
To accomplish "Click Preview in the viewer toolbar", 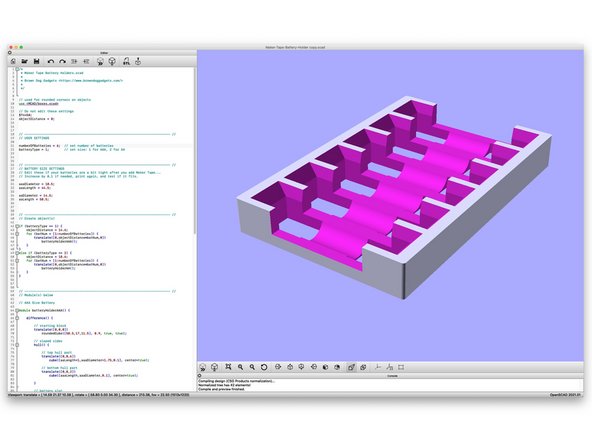I will point(203,367).
